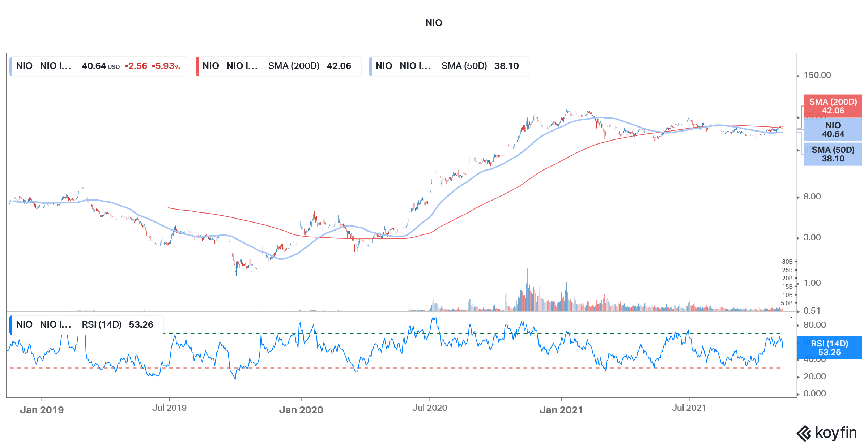Screen dimensions: 868x448
Task: Click the red SMA (200D) 42.06 axis tag
Action: pyautogui.click(x=833, y=106)
